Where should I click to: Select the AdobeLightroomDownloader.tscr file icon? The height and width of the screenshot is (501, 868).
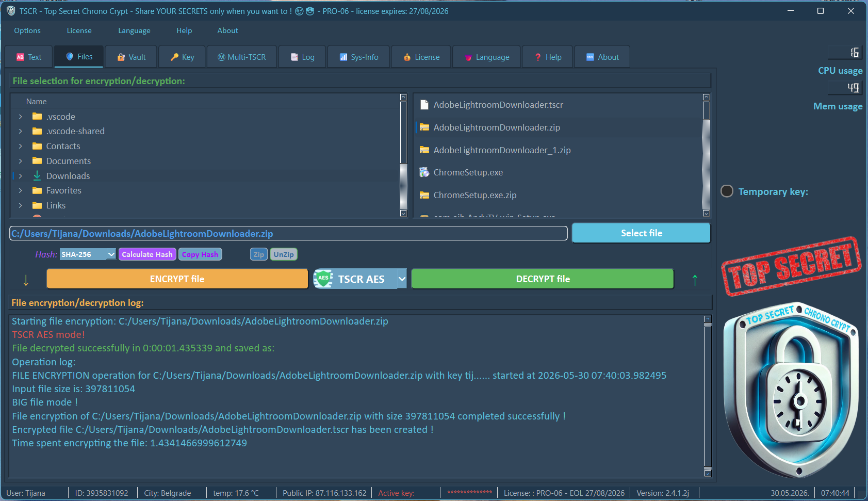[424, 105]
